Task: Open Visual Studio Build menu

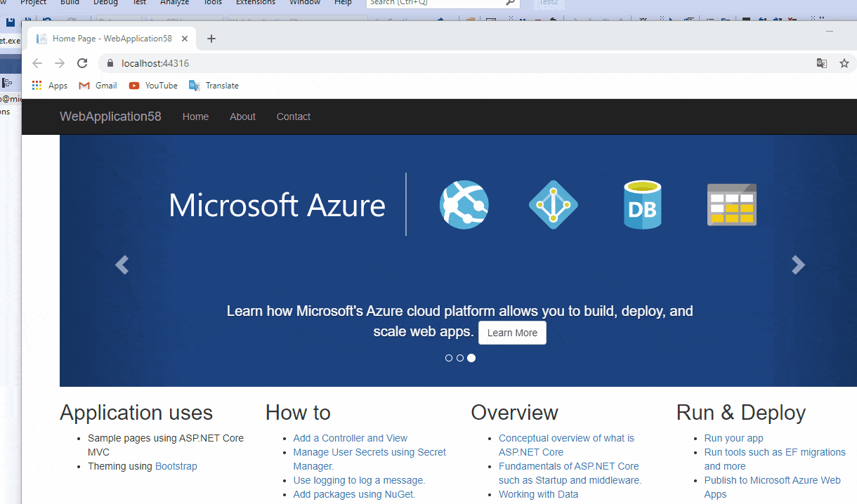Action: coord(70,3)
